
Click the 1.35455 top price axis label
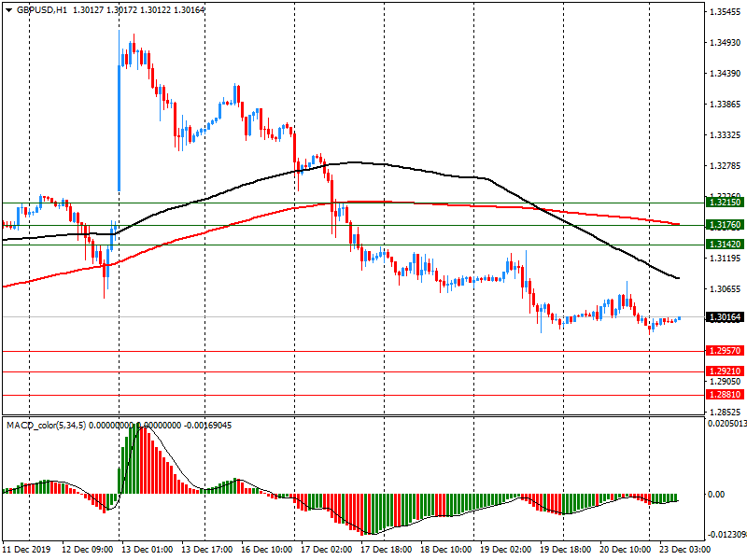tap(725, 12)
